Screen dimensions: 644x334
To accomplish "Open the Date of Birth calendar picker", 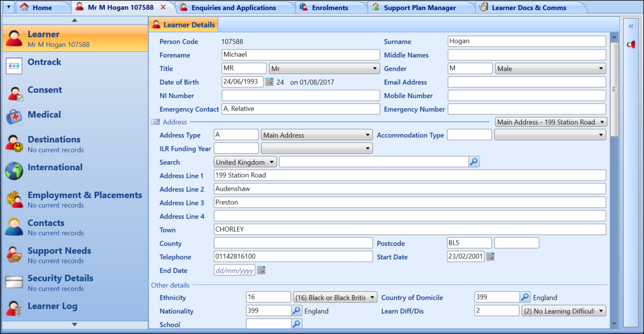I will [x=269, y=82].
